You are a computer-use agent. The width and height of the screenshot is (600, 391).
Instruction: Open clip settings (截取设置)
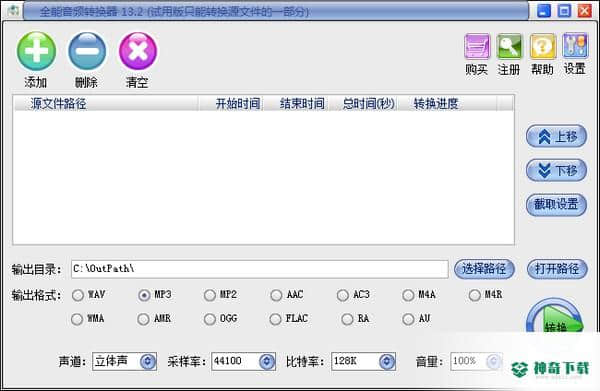556,204
